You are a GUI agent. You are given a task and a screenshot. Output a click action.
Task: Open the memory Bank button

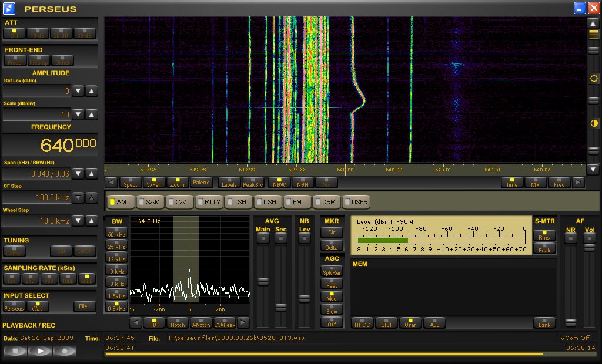544,323
